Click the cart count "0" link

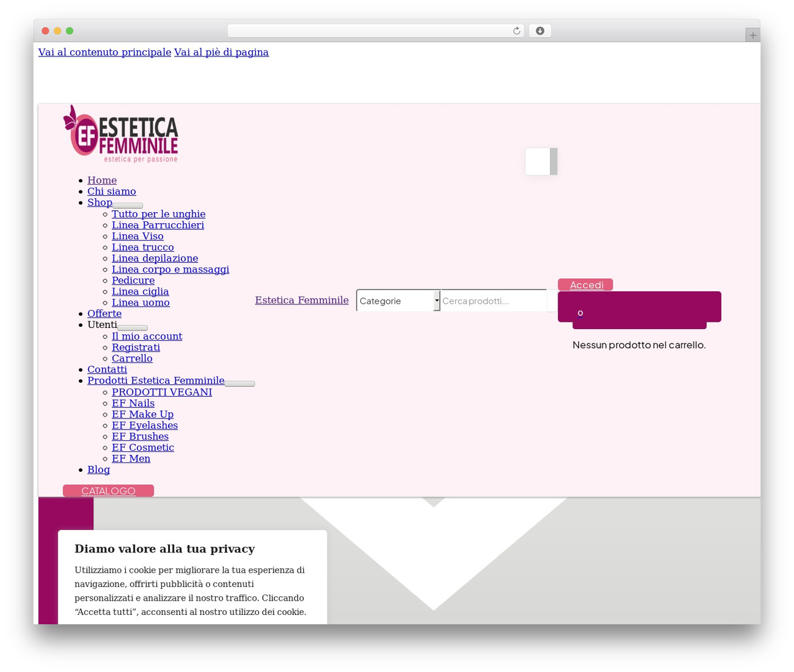pyautogui.click(x=580, y=312)
